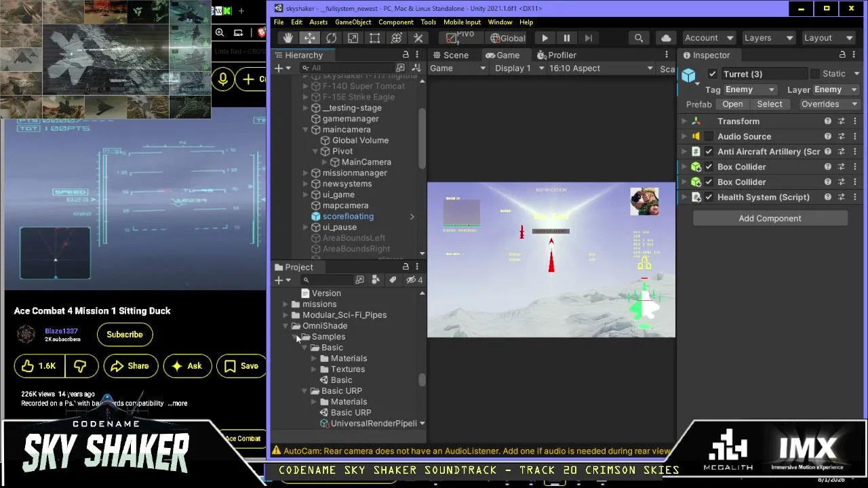
Task: Toggle Global handle rotation
Action: 508,39
